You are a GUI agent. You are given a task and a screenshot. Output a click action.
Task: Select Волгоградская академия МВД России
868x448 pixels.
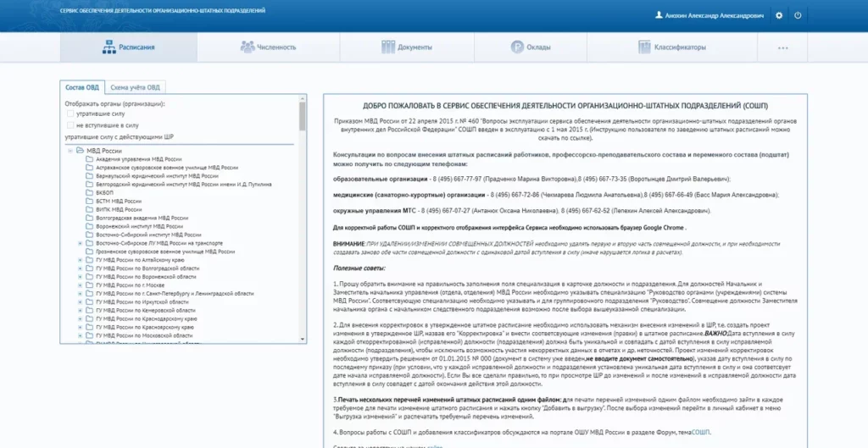(x=142, y=218)
